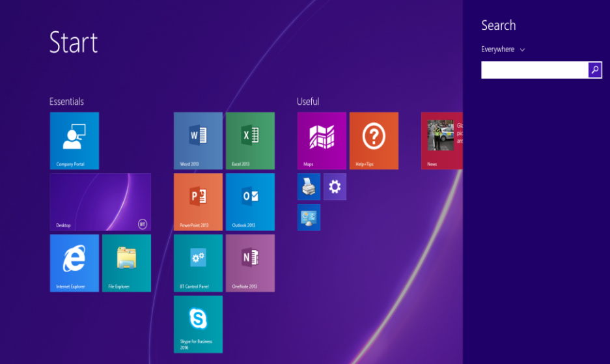Launch Excel 2013 from Start
This screenshot has width=610, height=364.
tap(250, 141)
